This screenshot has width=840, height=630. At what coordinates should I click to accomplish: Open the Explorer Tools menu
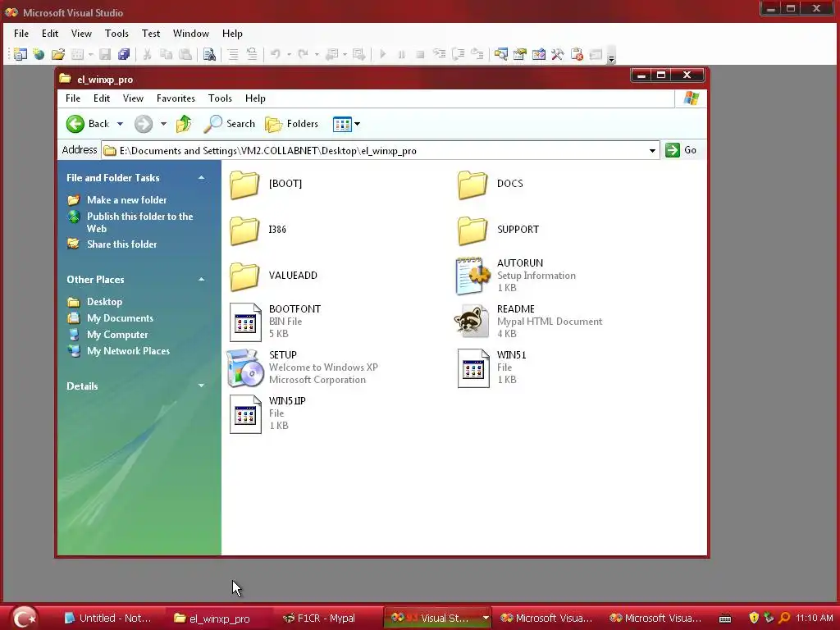[x=220, y=98]
